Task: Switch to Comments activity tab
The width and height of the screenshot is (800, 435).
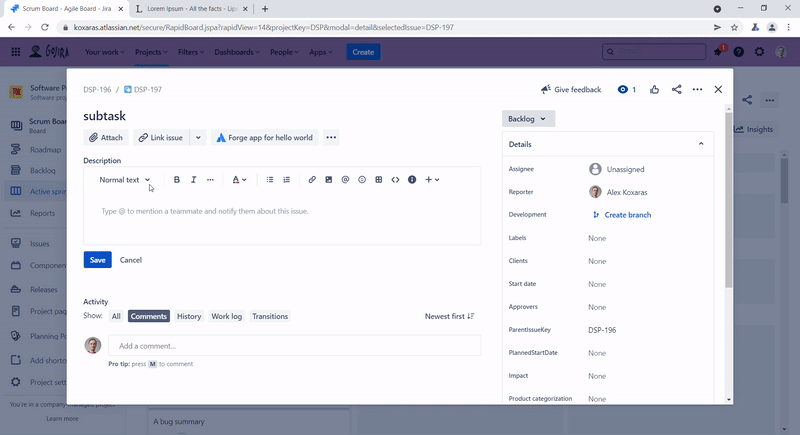Action: pyautogui.click(x=148, y=316)
